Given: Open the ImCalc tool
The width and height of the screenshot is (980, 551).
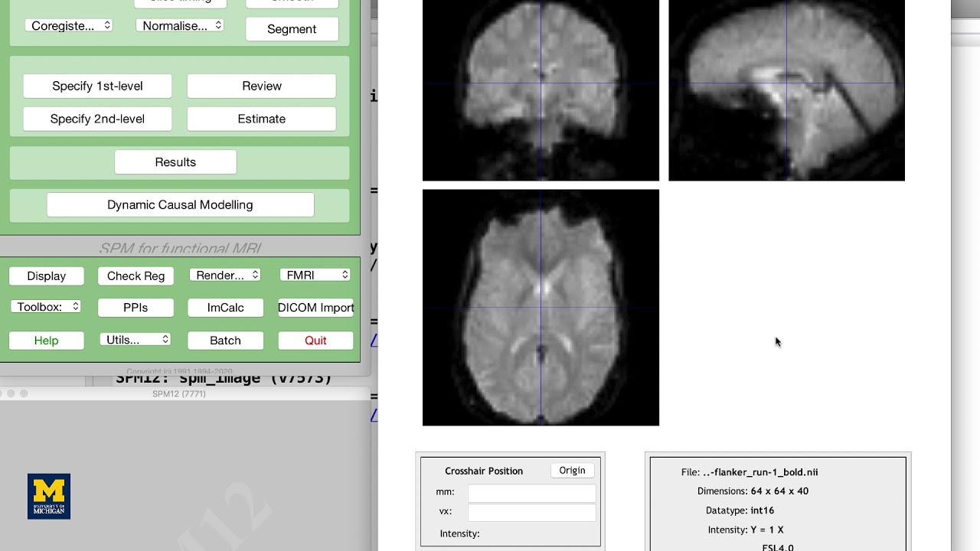Looking at the screenshot, I should tap(225, 308).
